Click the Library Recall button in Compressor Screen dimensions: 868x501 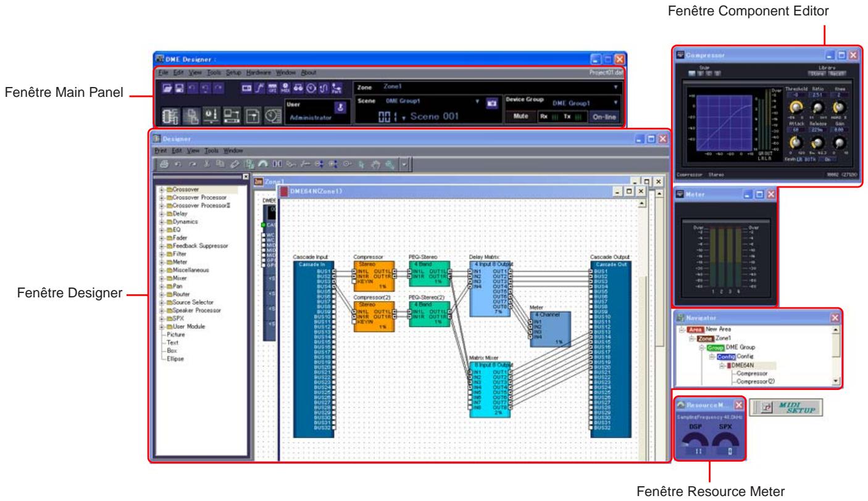pos(837,73)
